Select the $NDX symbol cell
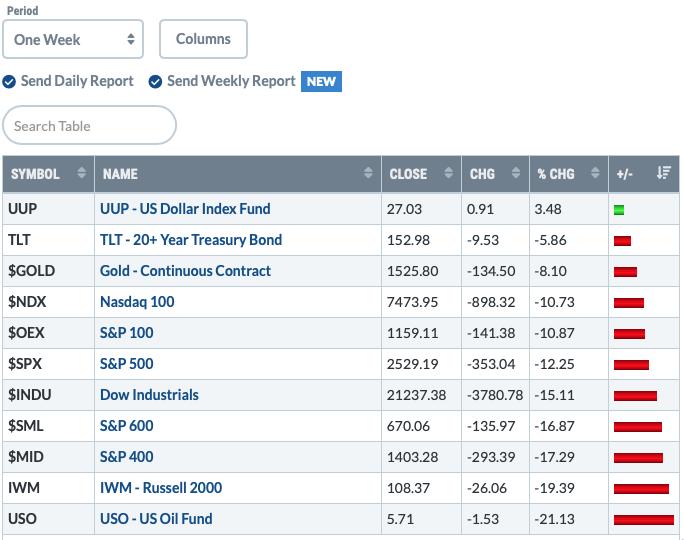Screen dimensions: 684x540 pyautogui.click(x=48, y=302)
